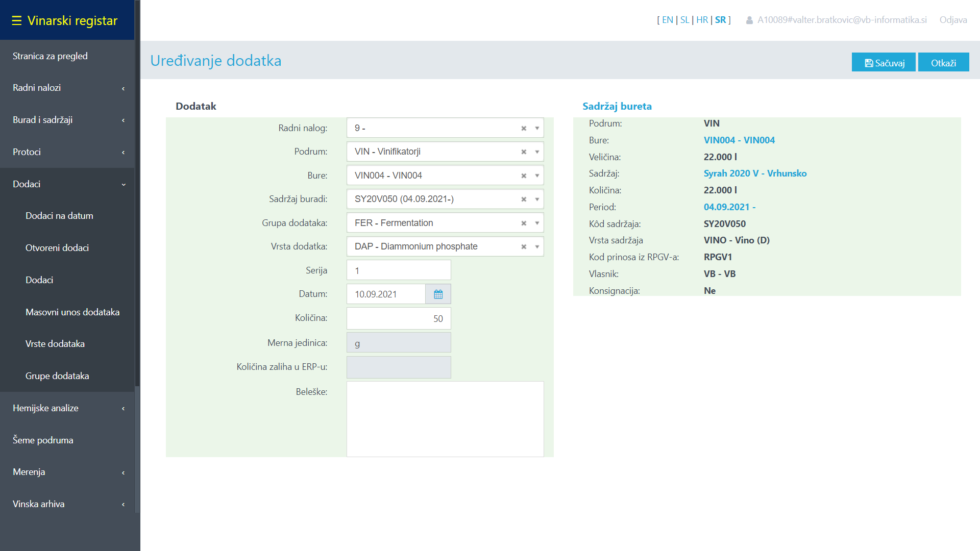Click the Cancel (Otkaži) button

(x=942, y=62)
